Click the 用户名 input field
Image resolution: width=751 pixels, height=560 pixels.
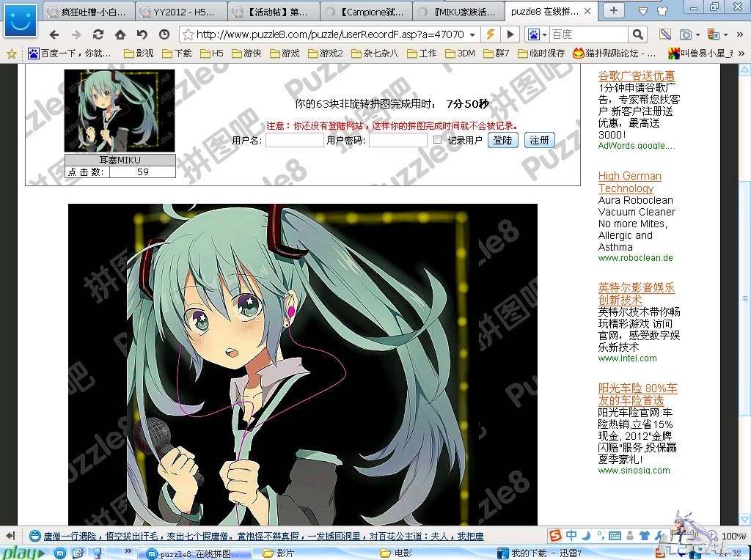(x=295, y=140)
